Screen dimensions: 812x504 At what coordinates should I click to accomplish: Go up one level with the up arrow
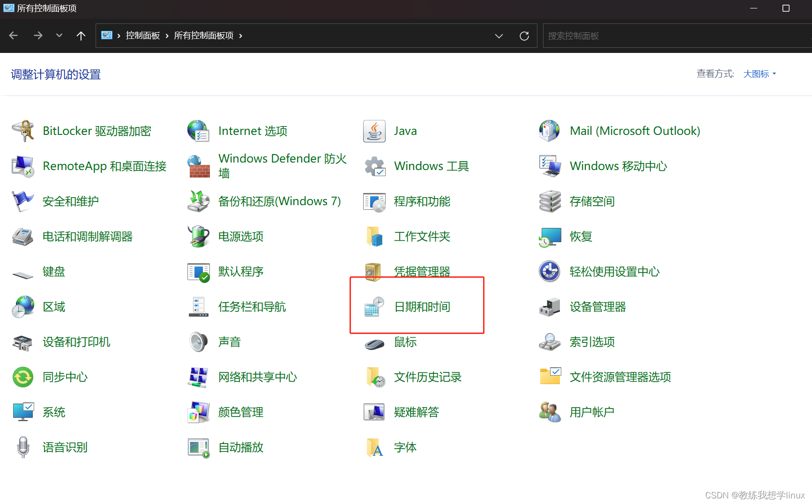coord(81,36)
